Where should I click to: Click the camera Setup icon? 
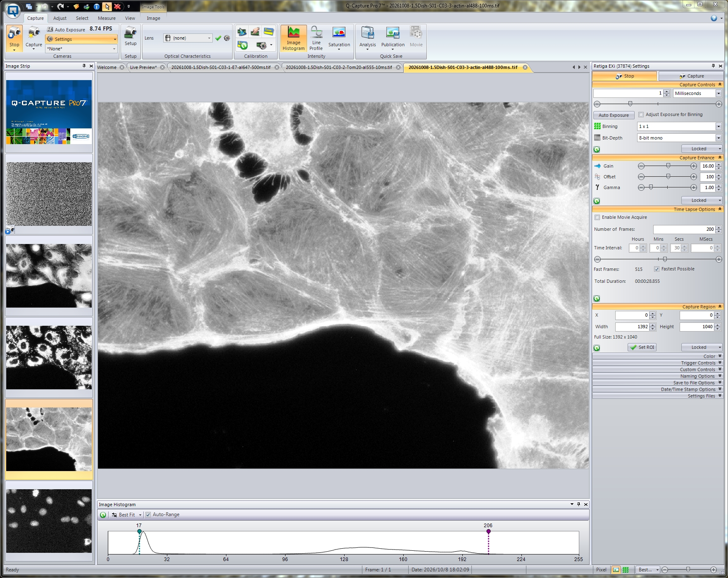tap(131, 36)
